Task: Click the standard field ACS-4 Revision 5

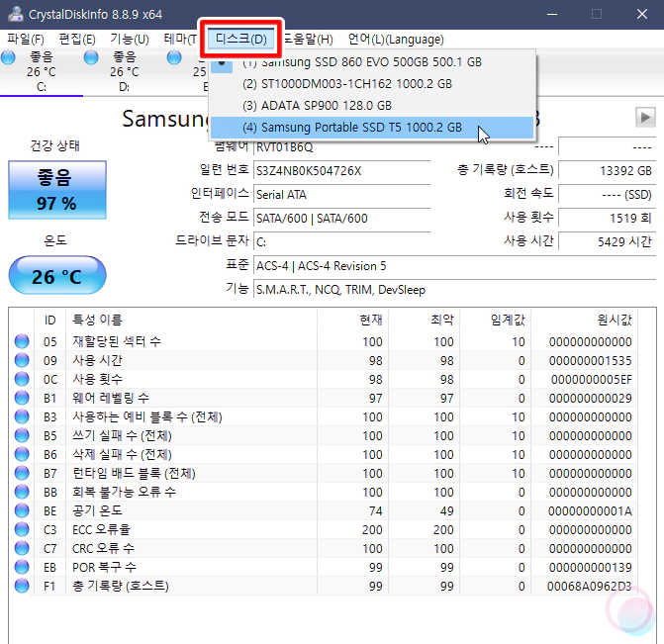Action: point(454,266)
